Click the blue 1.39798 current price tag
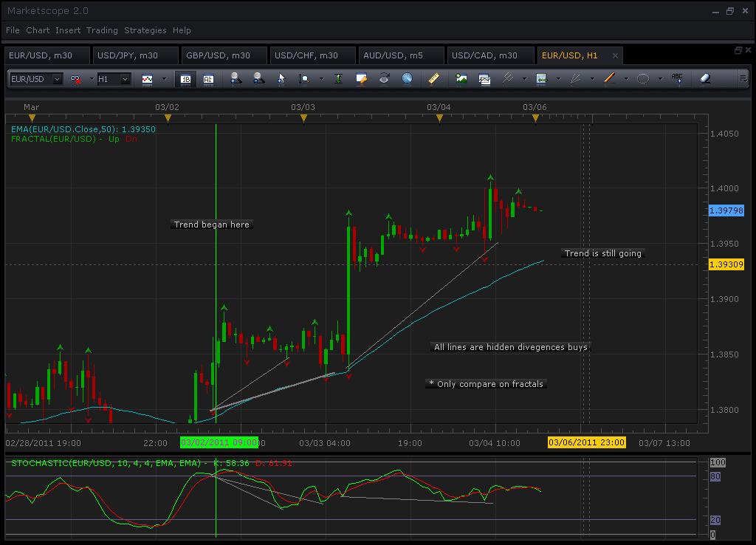Image resolution: width=756 pixels, height=545 pixels. coord(726,210)
